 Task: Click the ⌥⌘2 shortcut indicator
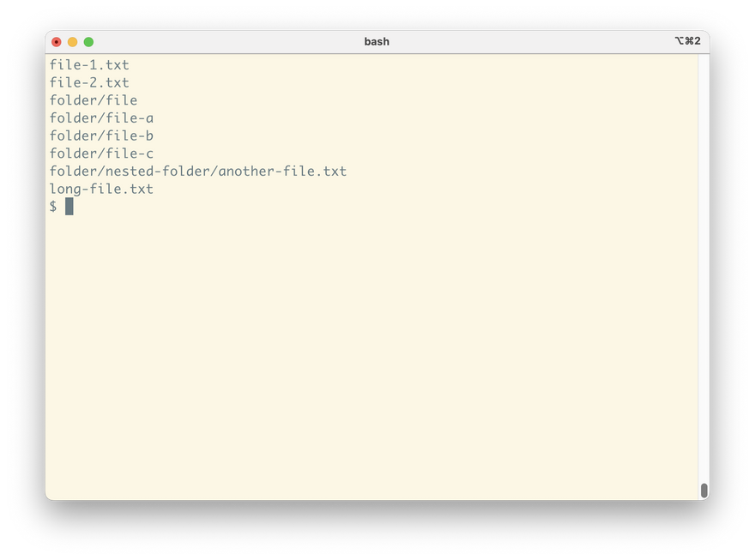click(x=687, y=41)
